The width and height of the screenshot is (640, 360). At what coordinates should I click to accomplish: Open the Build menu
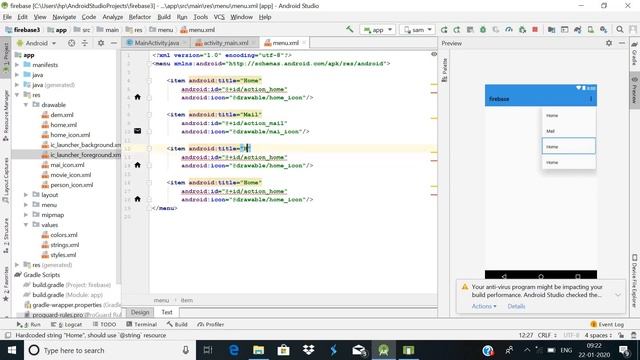point(164,17)
